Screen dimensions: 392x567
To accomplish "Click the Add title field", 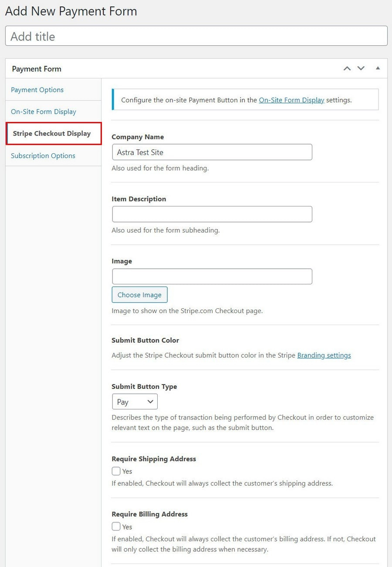I will coord(196,36).
